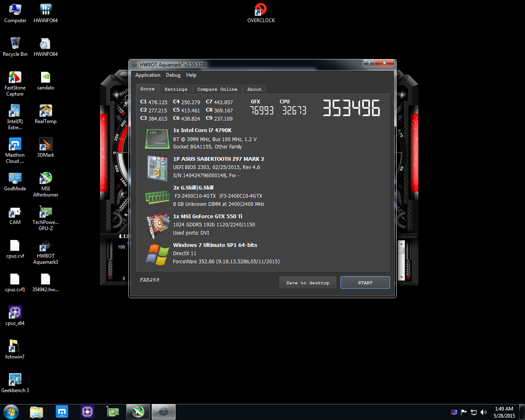
Task: Switch to the About tab
Action: coord(254,89)
